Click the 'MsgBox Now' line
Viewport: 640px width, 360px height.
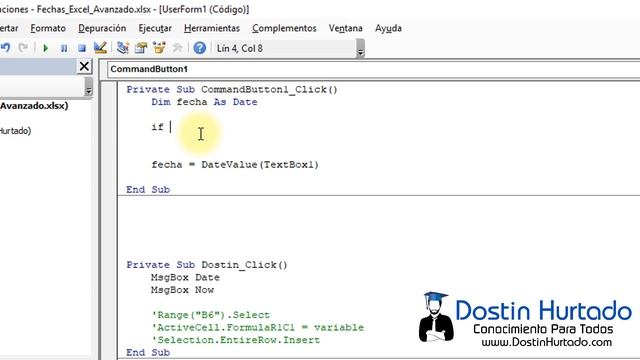182,290
